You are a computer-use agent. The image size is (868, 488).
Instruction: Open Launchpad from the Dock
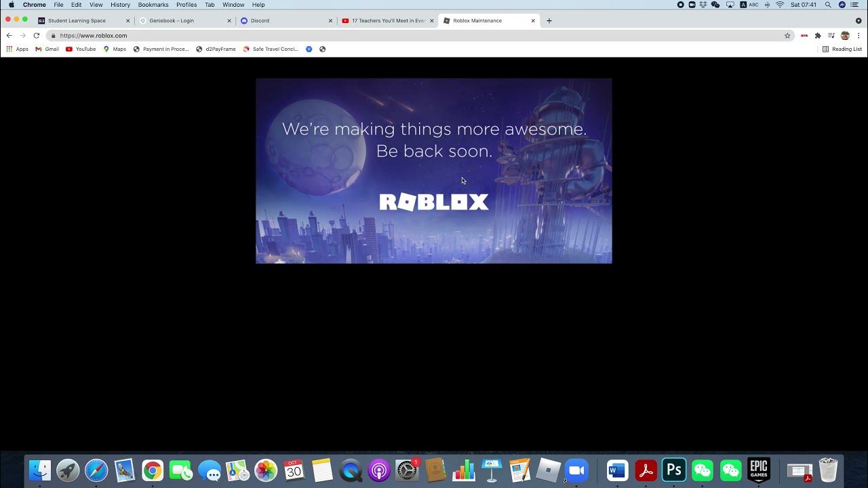tap(68, 470)
